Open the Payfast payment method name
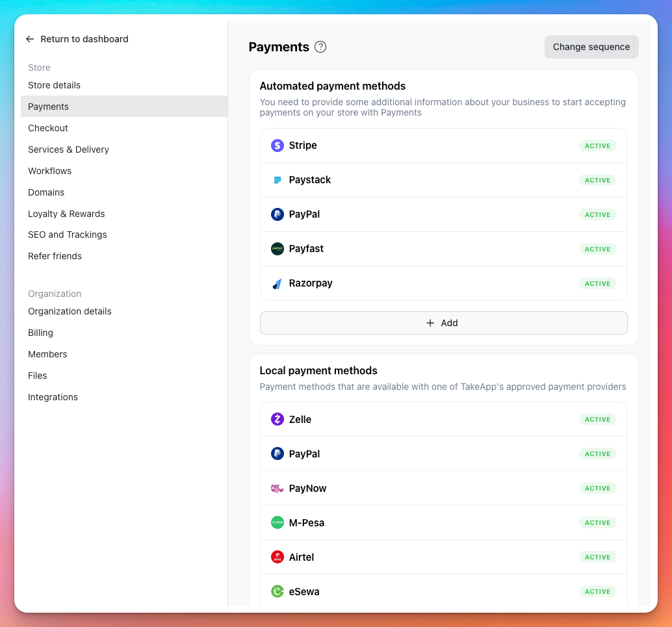 click(306, 249)
